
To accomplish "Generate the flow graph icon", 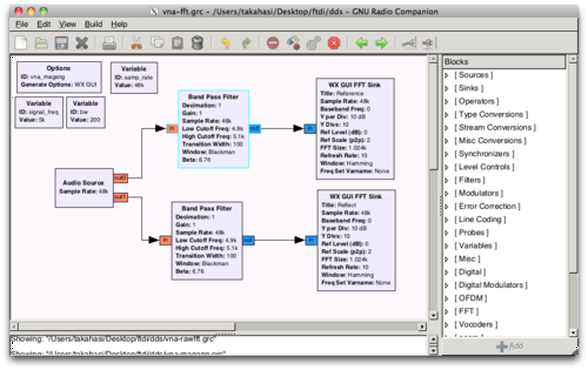I will pos(293,43).
